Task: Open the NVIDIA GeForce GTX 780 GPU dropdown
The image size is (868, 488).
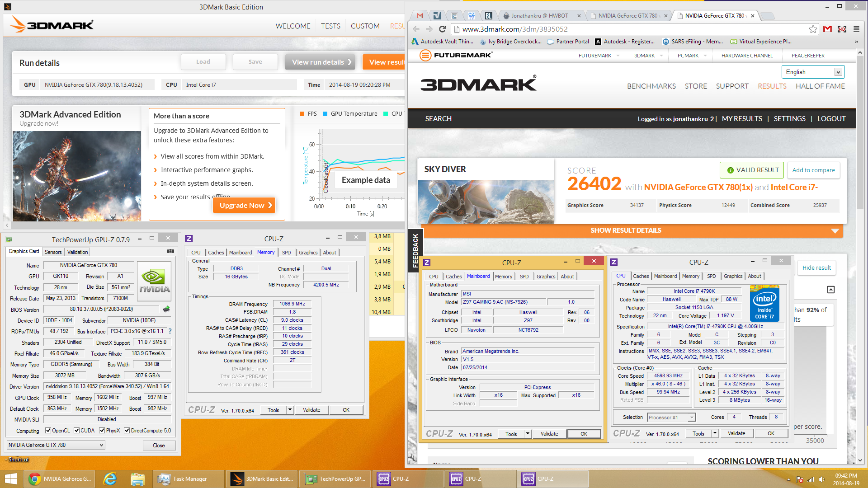Action: point(56,445)
